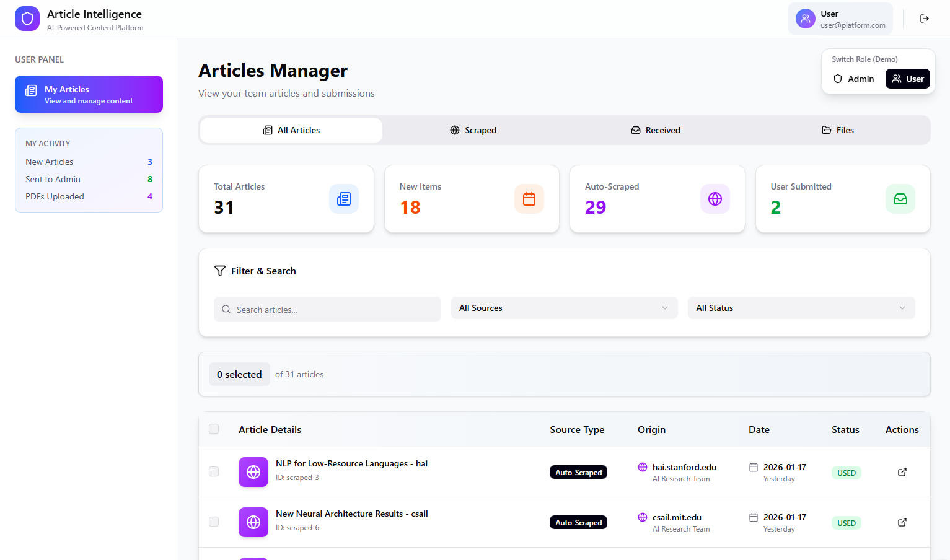
Task: Click the PDFs Uploaded activity row
Action: [89, 196]
